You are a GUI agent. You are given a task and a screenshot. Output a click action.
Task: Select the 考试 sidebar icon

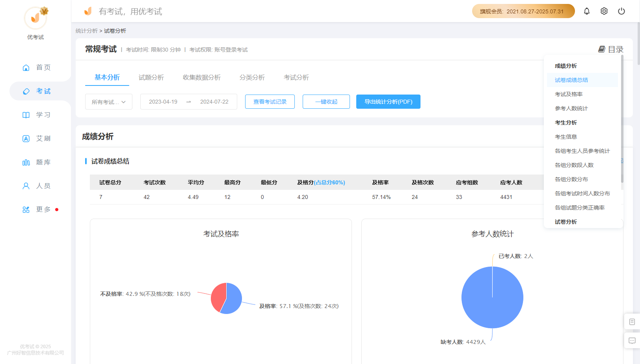[x=26, y=91]
